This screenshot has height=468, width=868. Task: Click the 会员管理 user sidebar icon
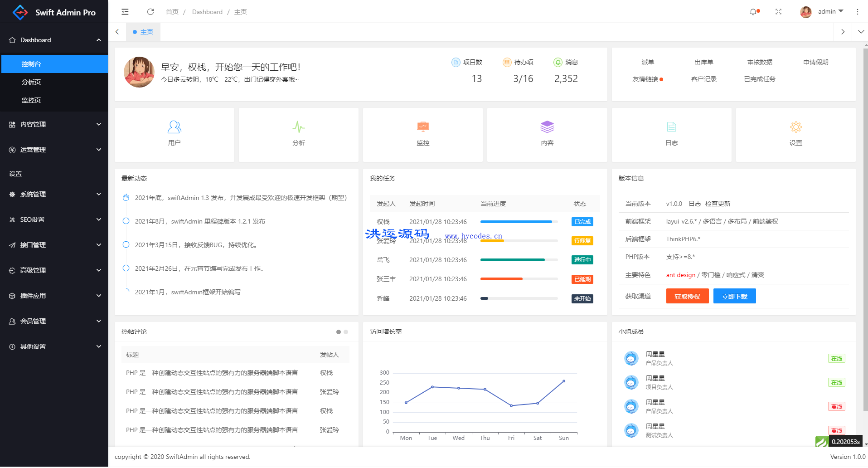click(12, 321)
